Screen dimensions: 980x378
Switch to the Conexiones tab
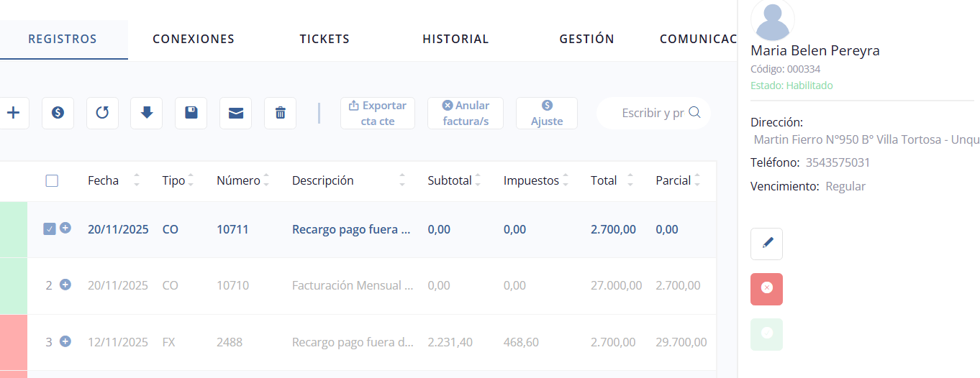[x=194, y=40]
